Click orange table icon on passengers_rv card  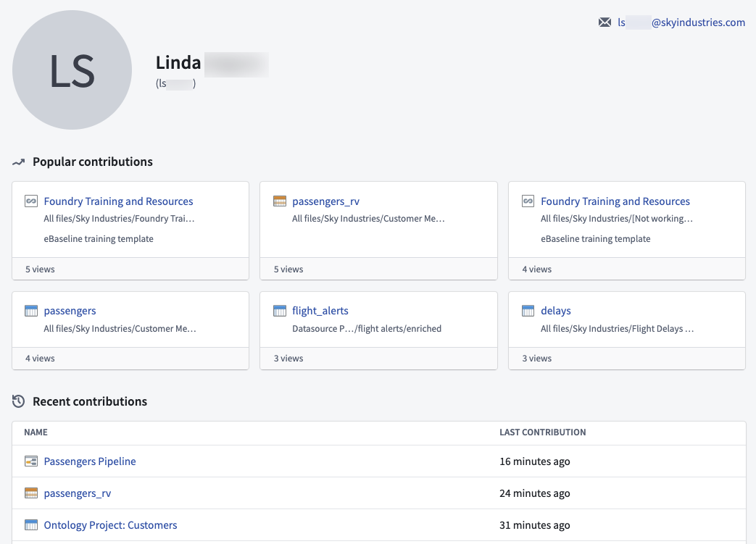(x=280, y=201)
